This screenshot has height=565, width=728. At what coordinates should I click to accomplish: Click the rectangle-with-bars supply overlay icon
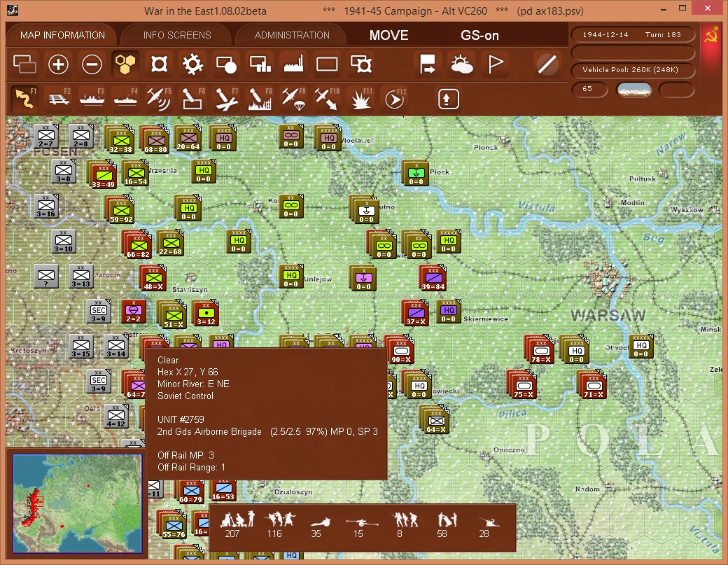coord(260,64)
